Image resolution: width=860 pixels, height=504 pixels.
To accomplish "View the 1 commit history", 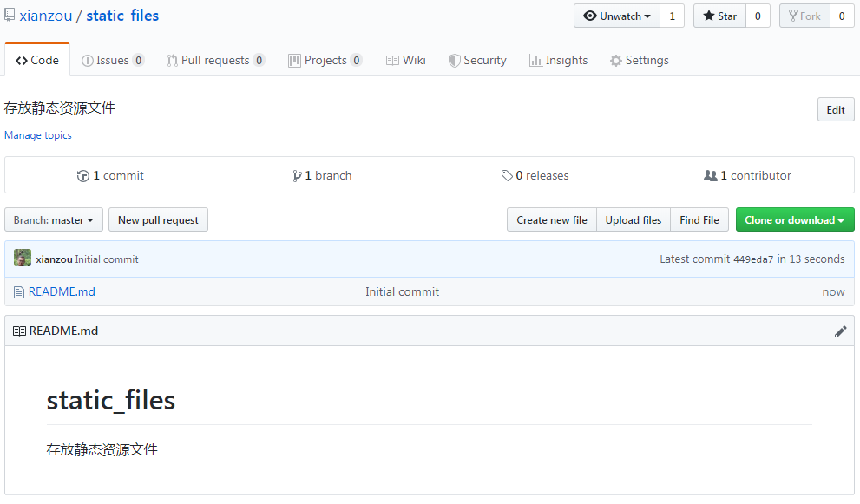I will [x=110, y=175].
